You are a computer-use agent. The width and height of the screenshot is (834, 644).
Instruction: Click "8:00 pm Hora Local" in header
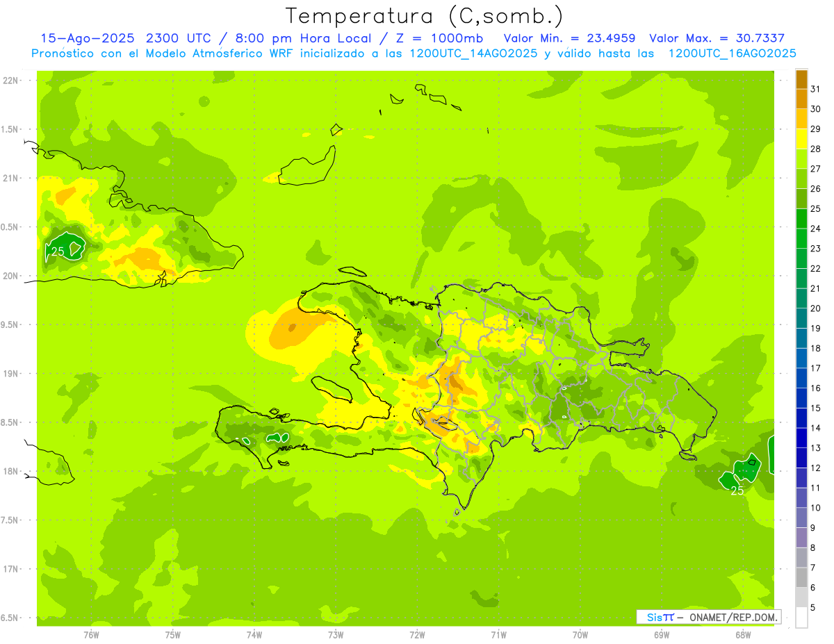pyautogui.click(x=301, y=38)
